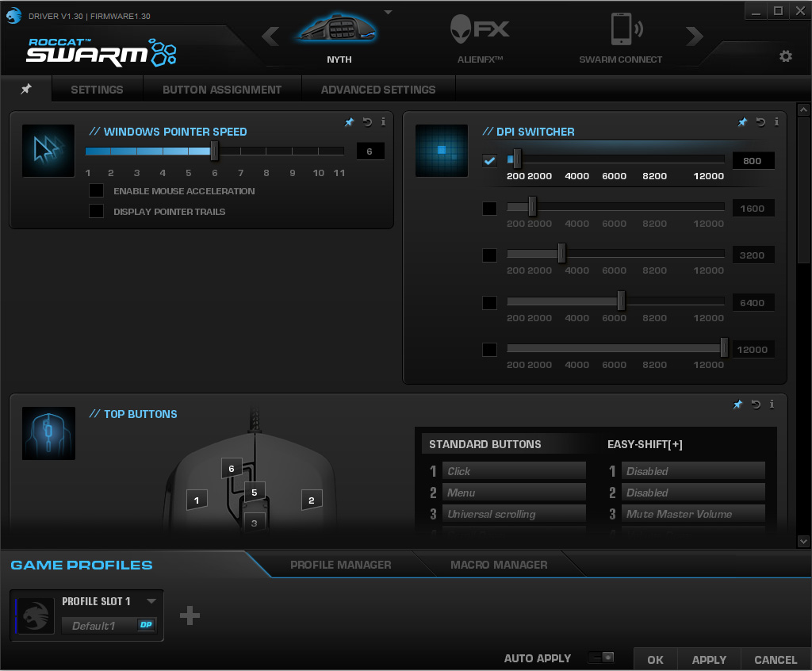The image size is (812, 671).
Task: Open Easy-Shift Mute Master Volume assignment
Action: [x=693, y=514]
